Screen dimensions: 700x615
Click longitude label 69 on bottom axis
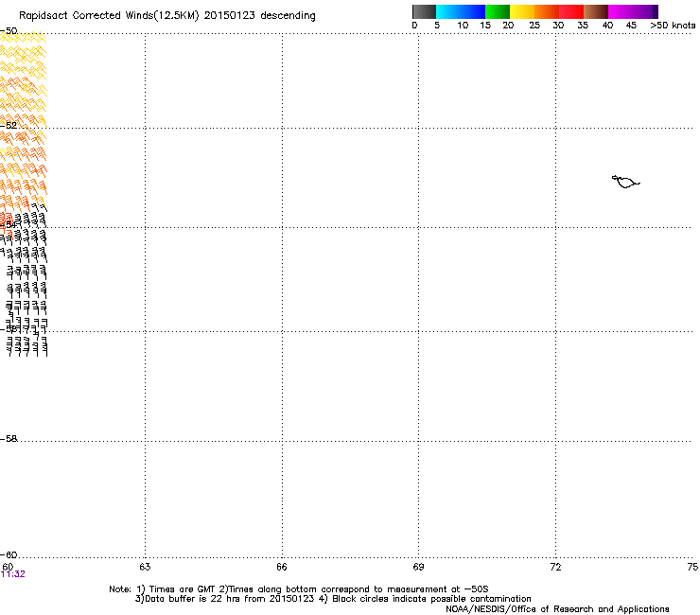point(418,567)
